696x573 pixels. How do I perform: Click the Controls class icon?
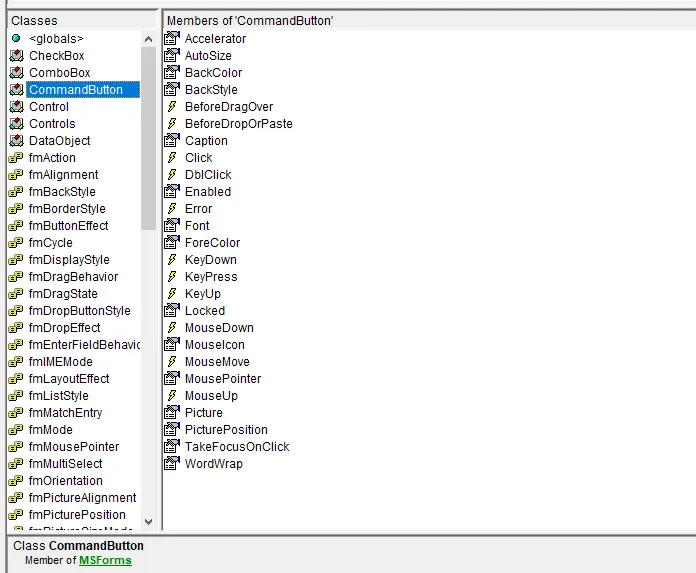pyautogui.click(x=16, y=123)
